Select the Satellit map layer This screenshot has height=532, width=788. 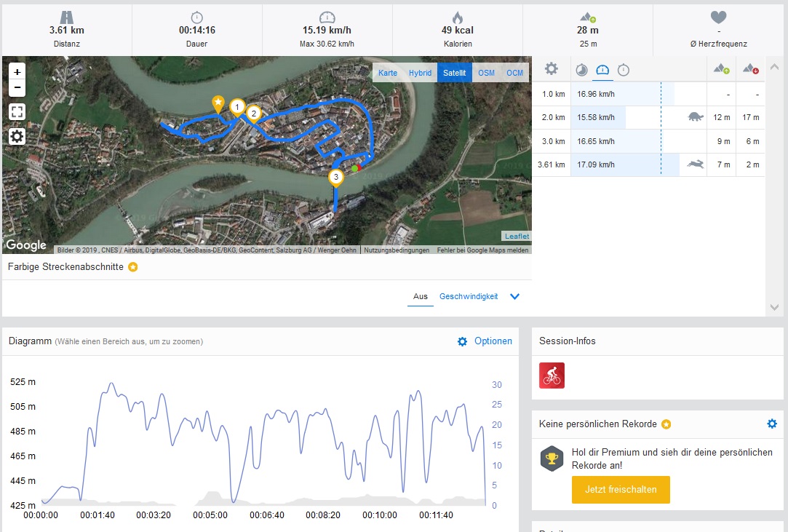click(454, 73)
